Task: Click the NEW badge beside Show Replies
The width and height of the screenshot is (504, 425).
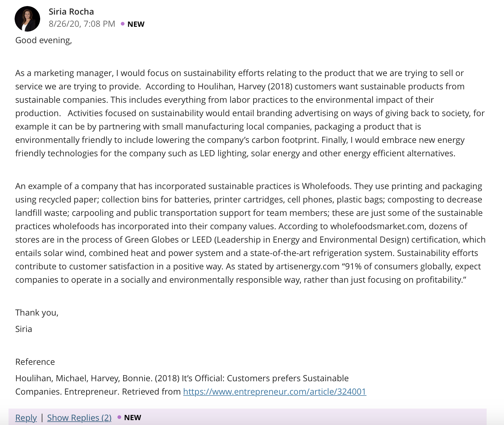Action: pyautogui.click(x=132, y=417)
